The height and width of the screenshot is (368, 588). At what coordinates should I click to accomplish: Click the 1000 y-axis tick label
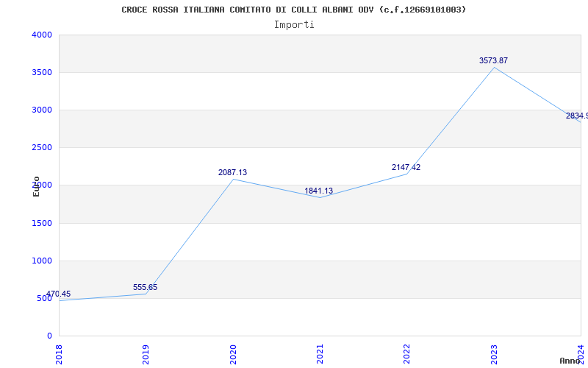coord(42,261)
